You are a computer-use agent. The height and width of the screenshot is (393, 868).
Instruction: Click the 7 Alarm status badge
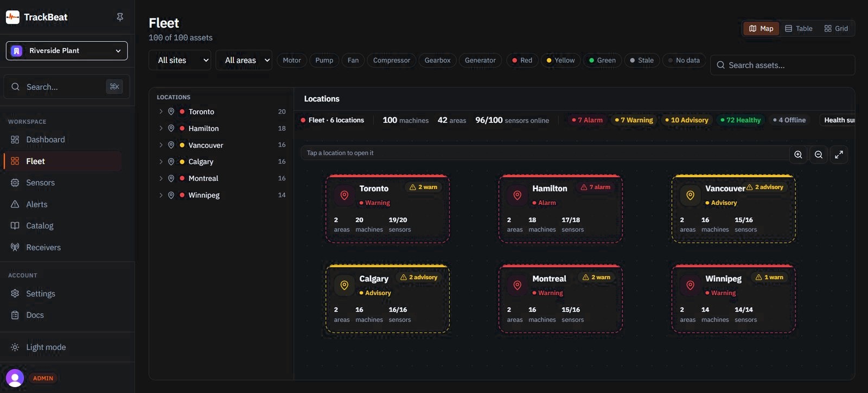coord(588,120)
